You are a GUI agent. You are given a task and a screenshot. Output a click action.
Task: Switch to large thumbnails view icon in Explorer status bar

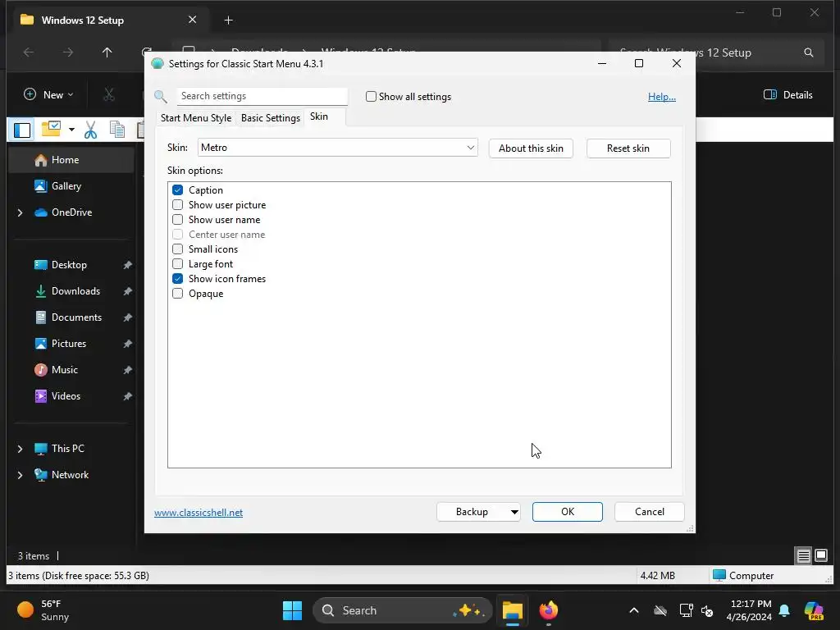820,555
